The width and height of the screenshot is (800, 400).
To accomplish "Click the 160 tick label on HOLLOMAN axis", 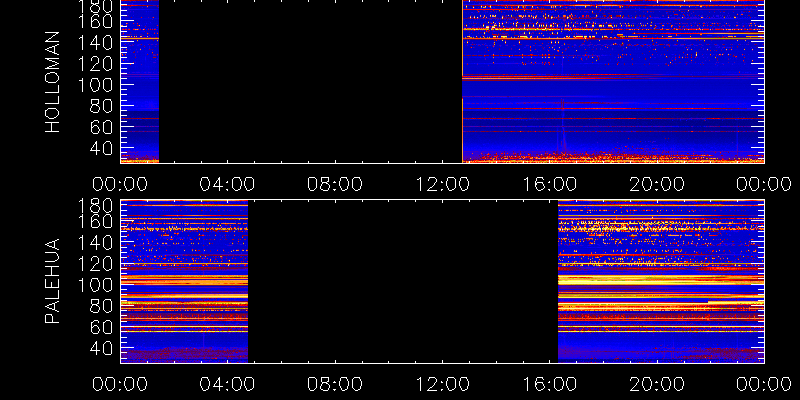I will [95, 21].
